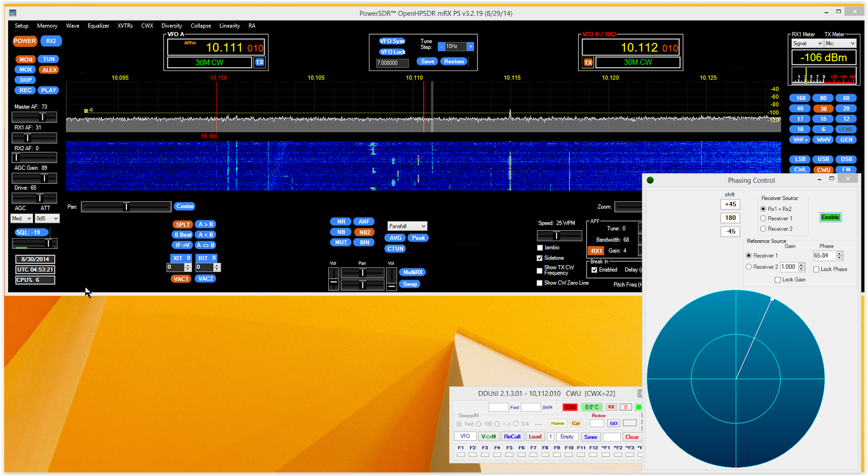868x476 pixels.
Task: Open the TX Meter Mic dropdown
Action: (x=840, y=43)
